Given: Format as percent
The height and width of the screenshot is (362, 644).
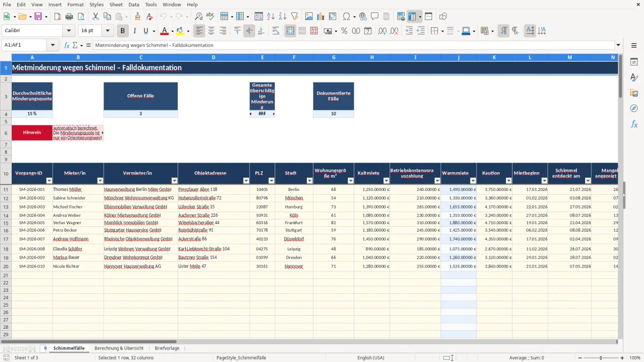Looking at the screenshot, I should pos(344,31).
